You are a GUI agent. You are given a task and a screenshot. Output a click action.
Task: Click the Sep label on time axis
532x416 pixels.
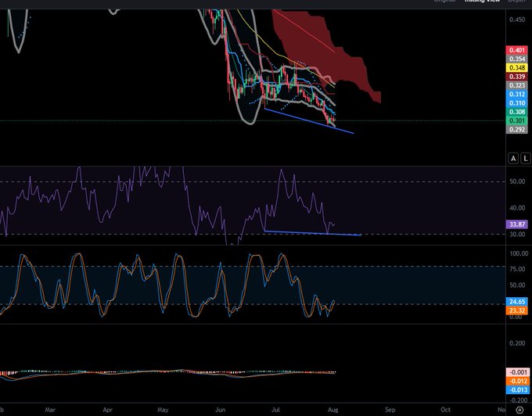390,410
